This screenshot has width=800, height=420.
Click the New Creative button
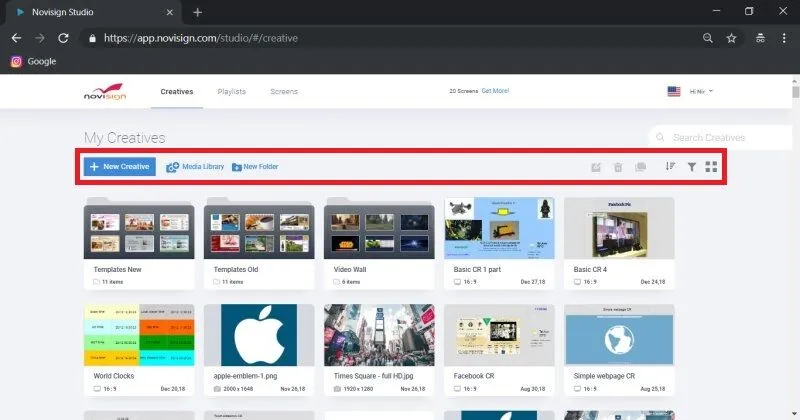[x=119, y=167]
